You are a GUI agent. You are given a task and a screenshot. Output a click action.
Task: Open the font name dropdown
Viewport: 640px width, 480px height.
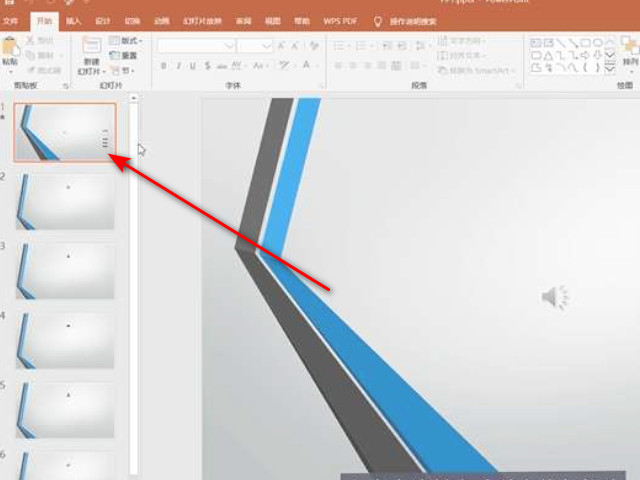[229, 46]
